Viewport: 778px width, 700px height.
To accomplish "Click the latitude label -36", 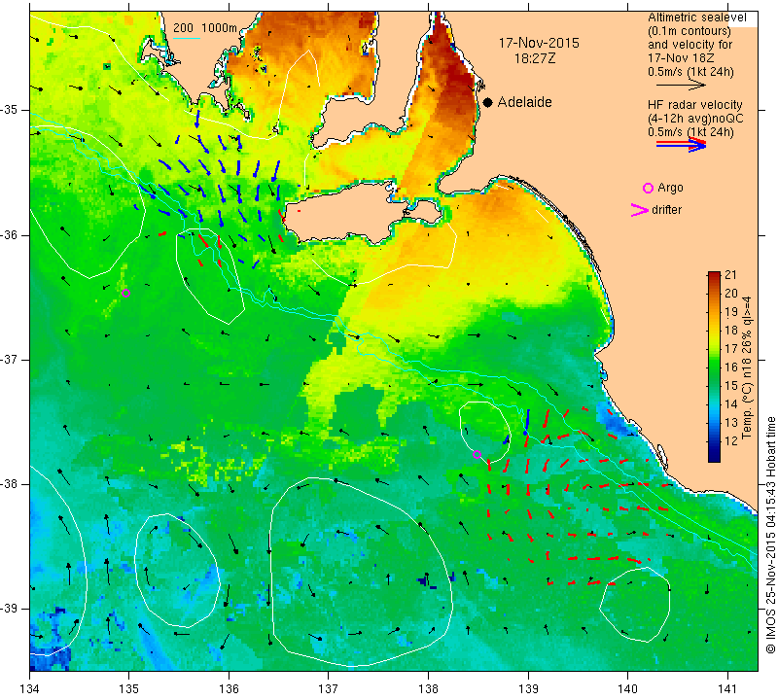I will [9, 234].
